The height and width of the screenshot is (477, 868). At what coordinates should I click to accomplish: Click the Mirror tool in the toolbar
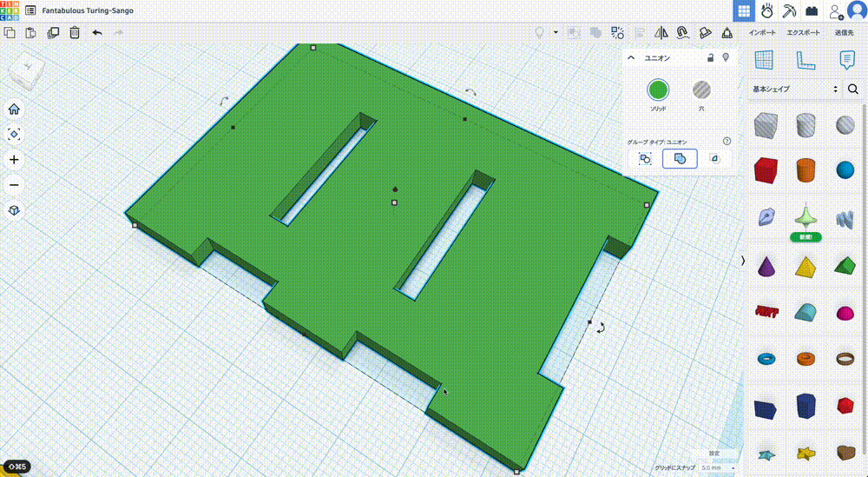tap(661, 33)
